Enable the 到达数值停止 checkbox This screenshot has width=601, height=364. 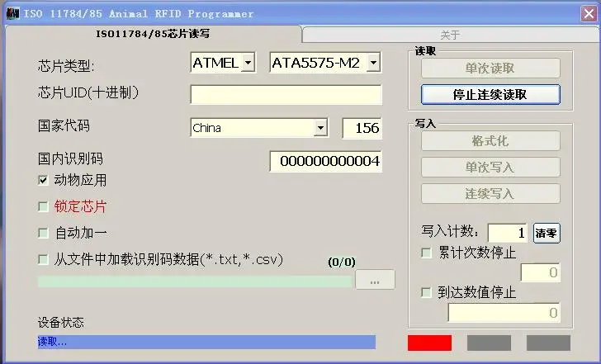pyautogui.click(x=426, y=293)
